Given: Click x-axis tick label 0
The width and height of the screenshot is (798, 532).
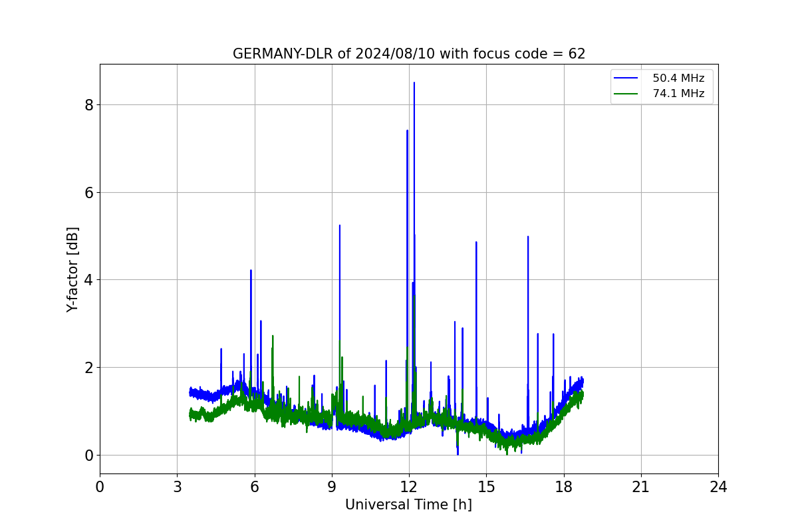Looking at the screenshot, I should 100,487.
